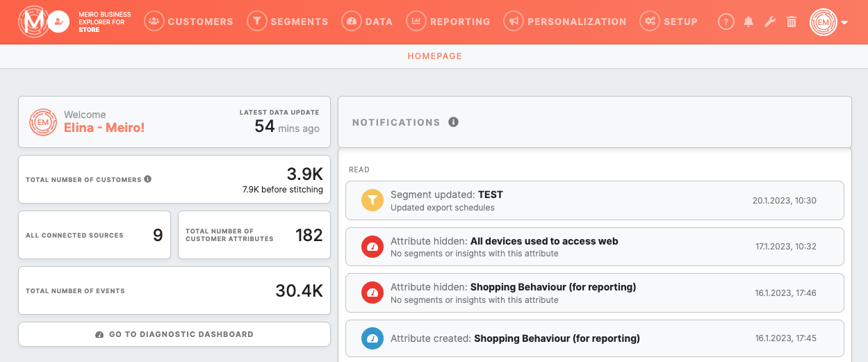Viewport: 868px width, 362px height.
Task: Open the Segments menu
Action: (288, 22)
